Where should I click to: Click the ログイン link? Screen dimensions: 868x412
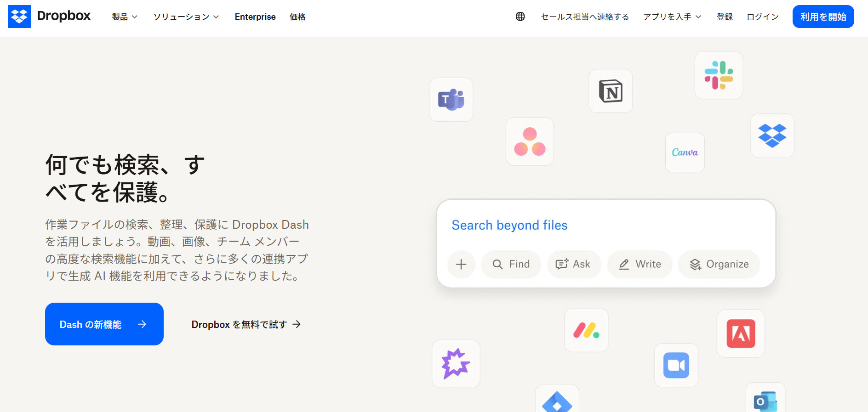763,17
